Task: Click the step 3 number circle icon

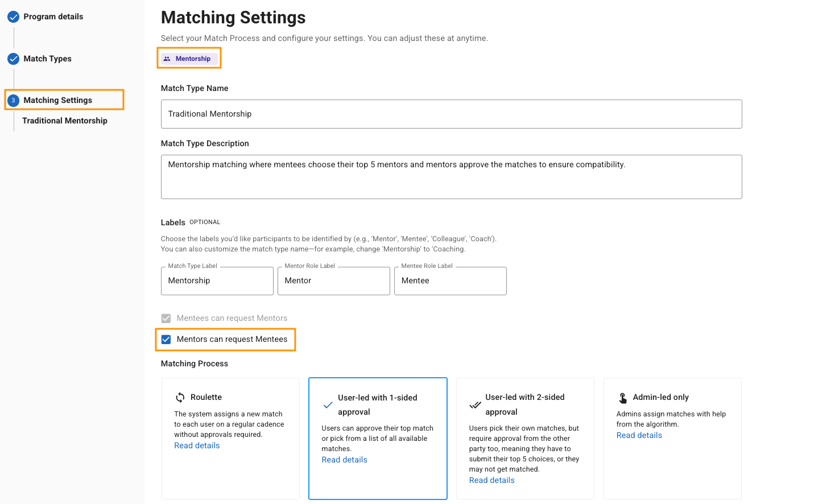Action: 13,101
